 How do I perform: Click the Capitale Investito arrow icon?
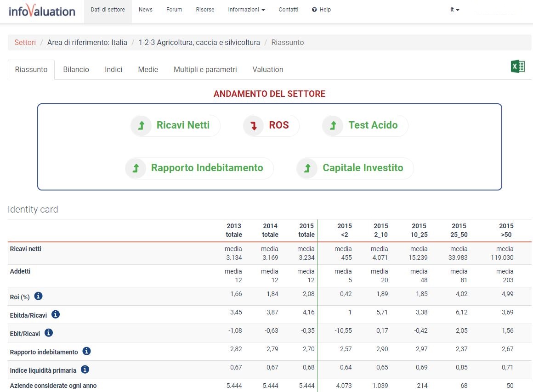click(x=307, y=168)
